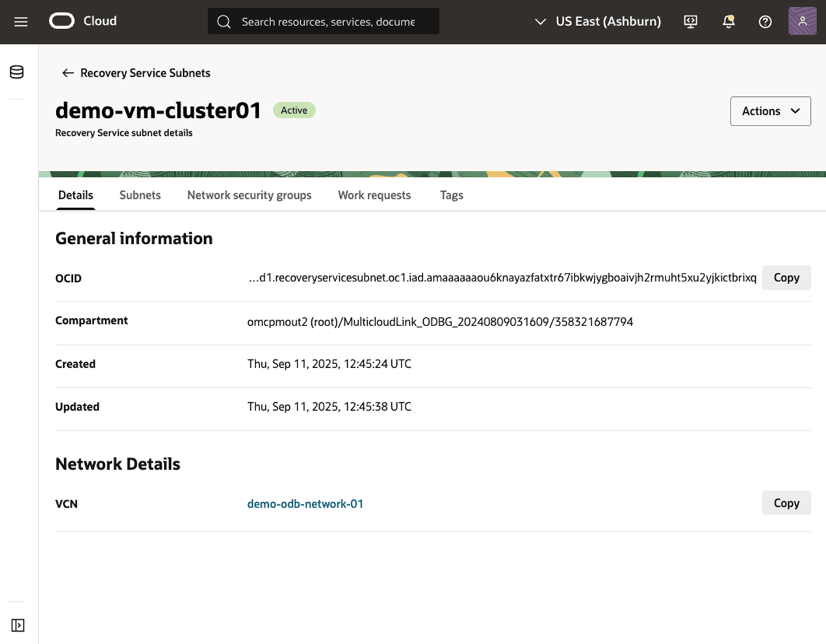Open the Actions dropdown
Screen dimensions: 826x644
click(770, 110)
